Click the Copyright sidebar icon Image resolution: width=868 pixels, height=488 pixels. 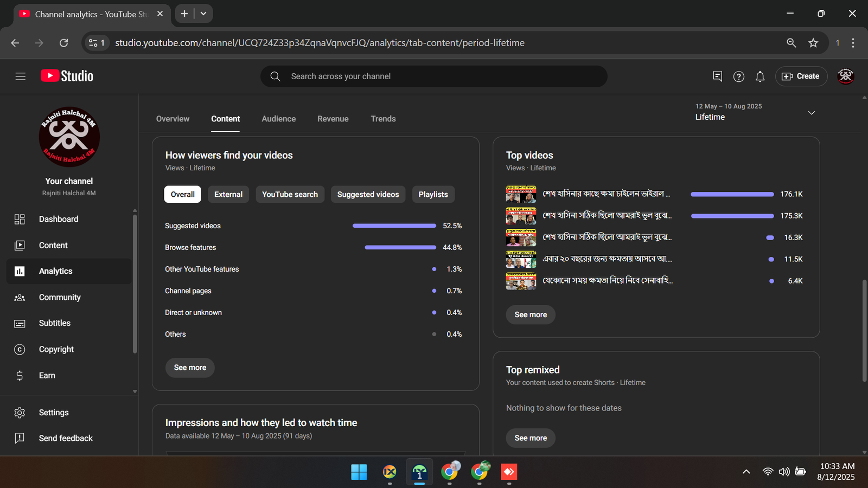(x=20, y=349)
